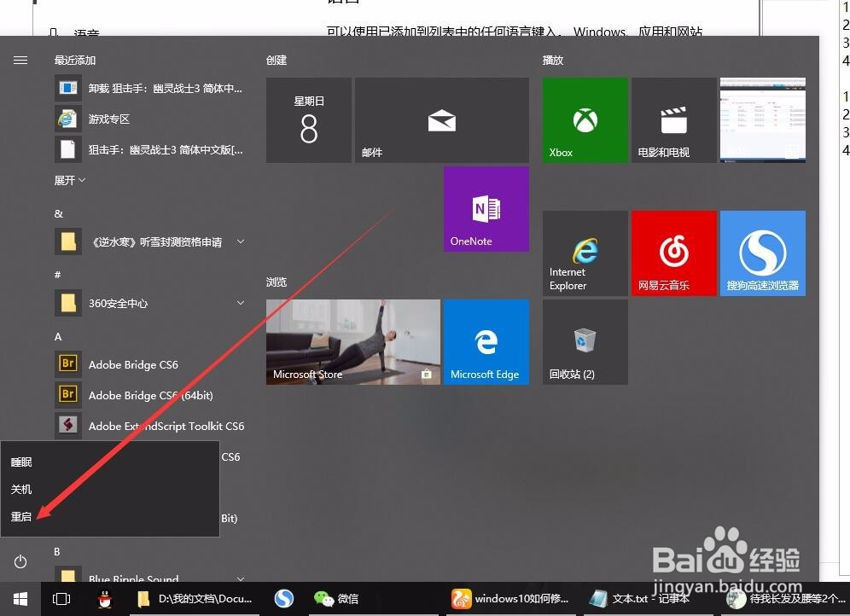Open the Microsoft Store tile

[x=353, y=342]
